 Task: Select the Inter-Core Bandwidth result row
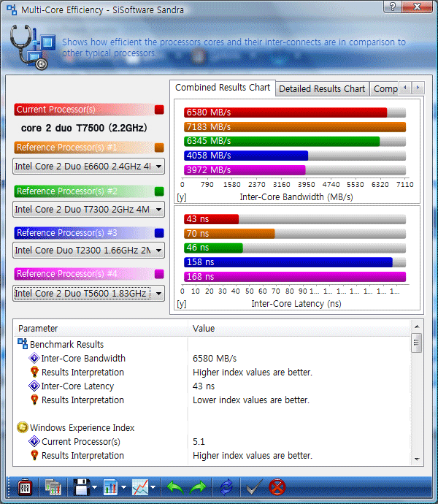click(x=212, y=359)
